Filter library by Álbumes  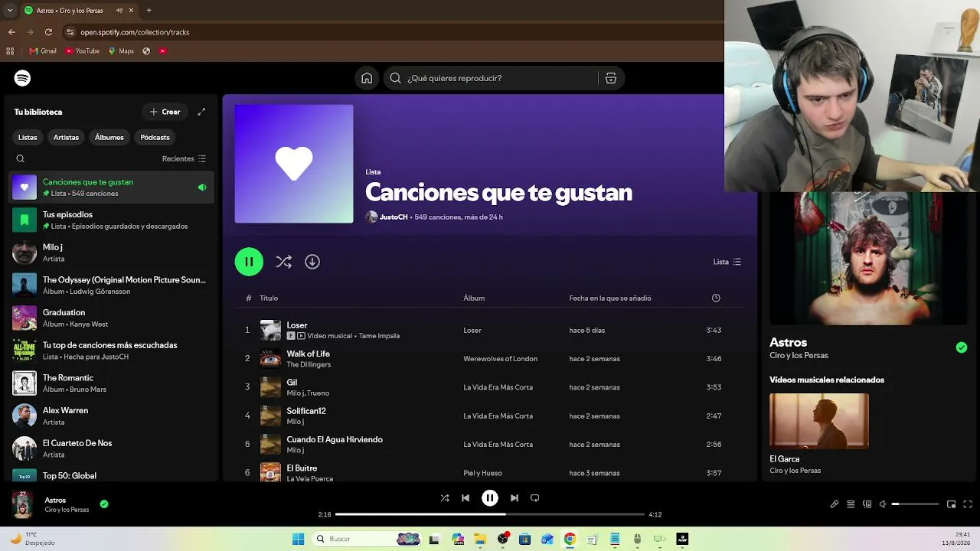[109, 138]
